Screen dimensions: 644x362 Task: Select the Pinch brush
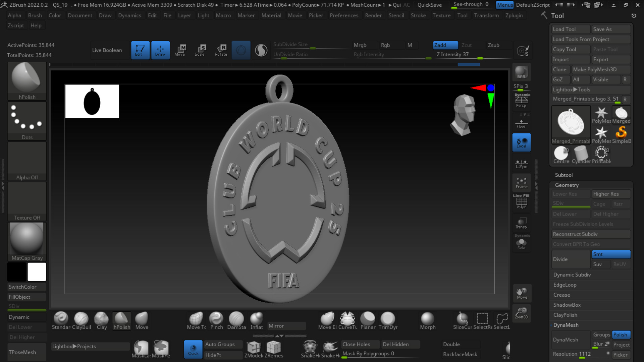coord(216,321)
